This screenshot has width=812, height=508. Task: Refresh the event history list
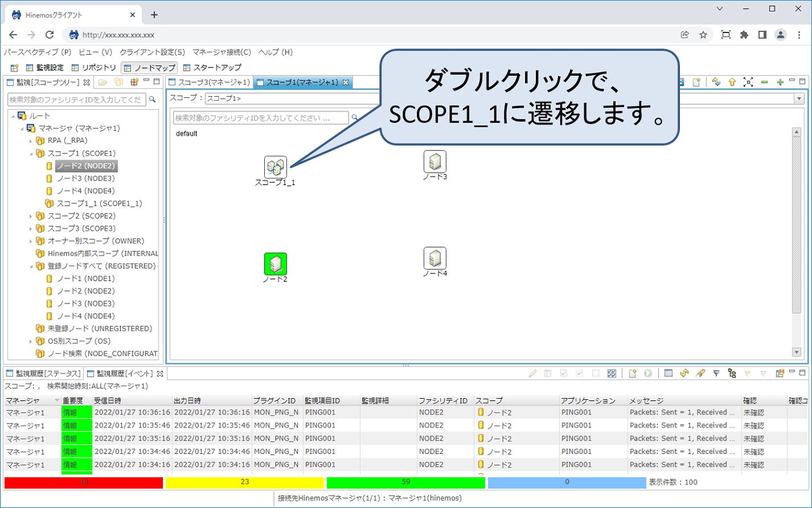click(x=684, y=374)
